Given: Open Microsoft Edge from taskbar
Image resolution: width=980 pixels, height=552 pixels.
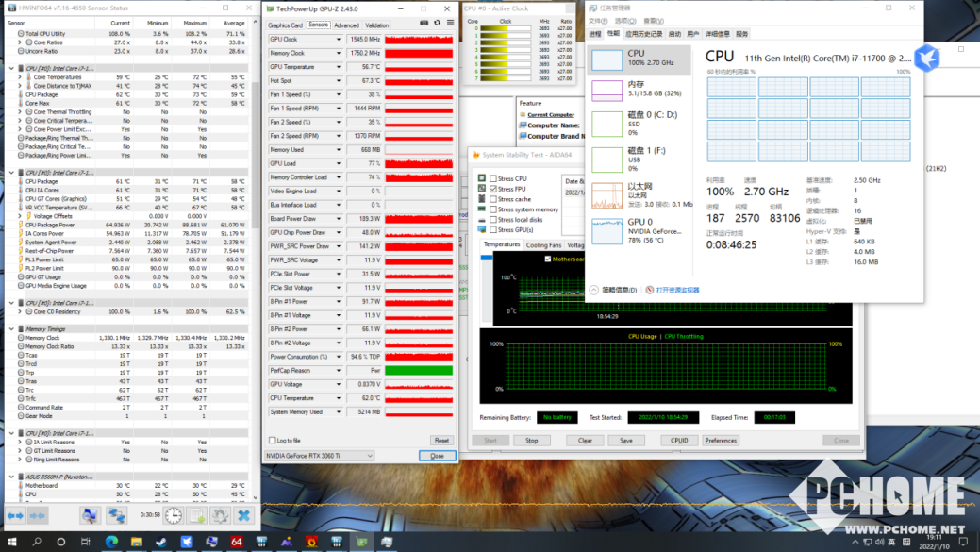Looking at the screenshot, I should coord(111,542).
